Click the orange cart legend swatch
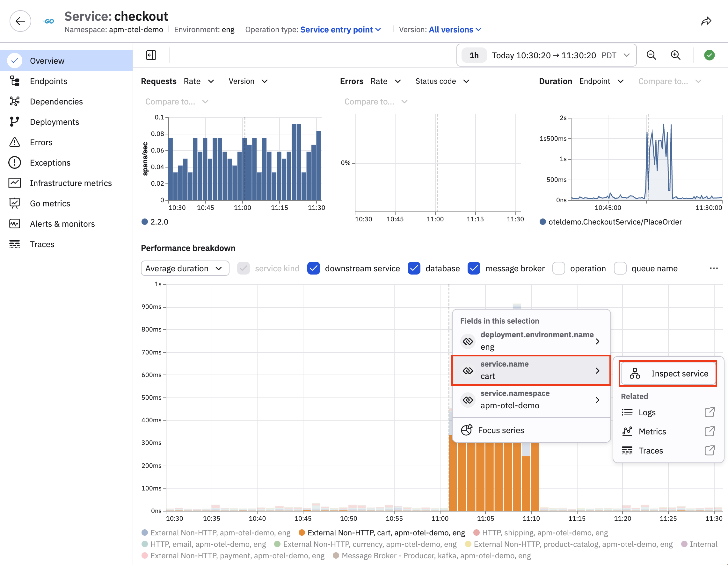The width and height of the screenshot is (728, 565). 302,532
